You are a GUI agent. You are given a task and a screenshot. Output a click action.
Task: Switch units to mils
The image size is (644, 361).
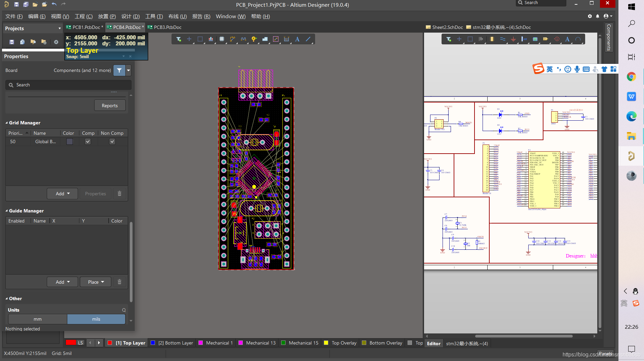coord(96,319)
